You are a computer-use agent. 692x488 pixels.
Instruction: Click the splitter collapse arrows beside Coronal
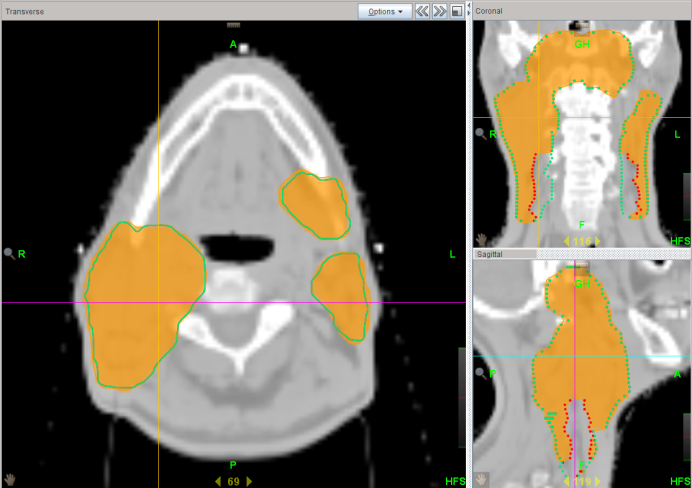pyautogui.click(x=469, y=10)
